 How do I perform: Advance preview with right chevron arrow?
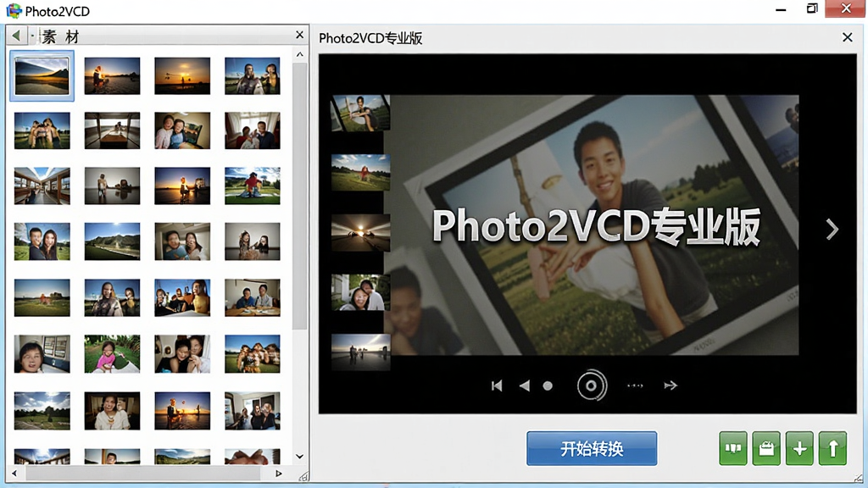pos(832,229)
